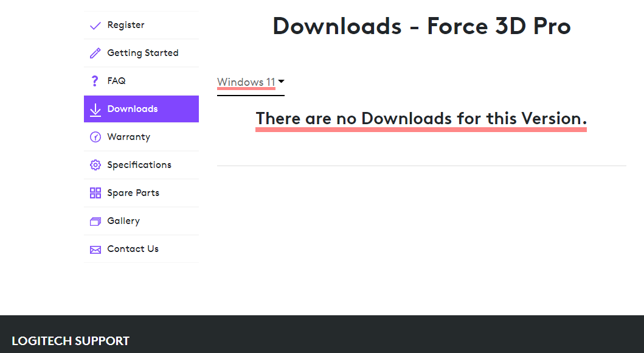Open the Getting Started section

[141, 53]
